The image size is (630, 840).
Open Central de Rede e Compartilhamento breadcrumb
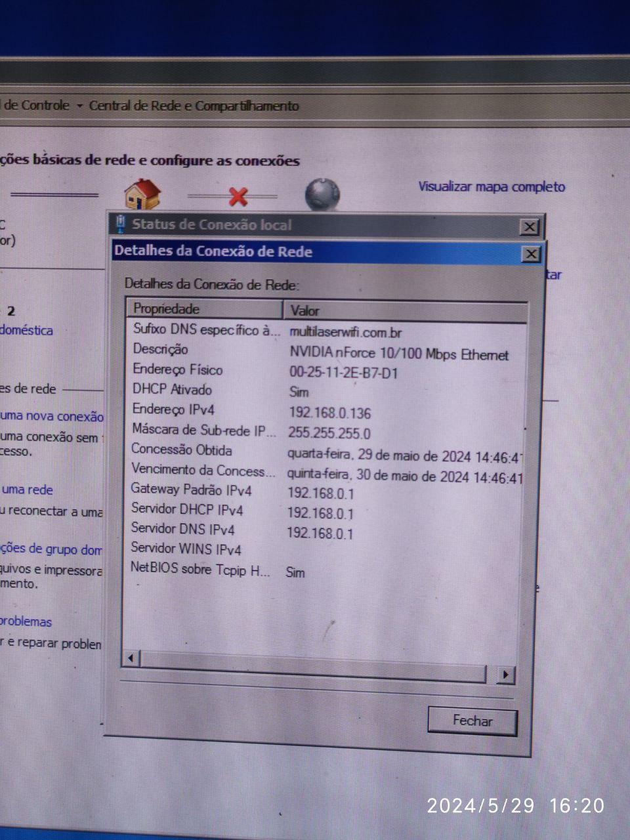pyautogui.click(x=194, y=106)
